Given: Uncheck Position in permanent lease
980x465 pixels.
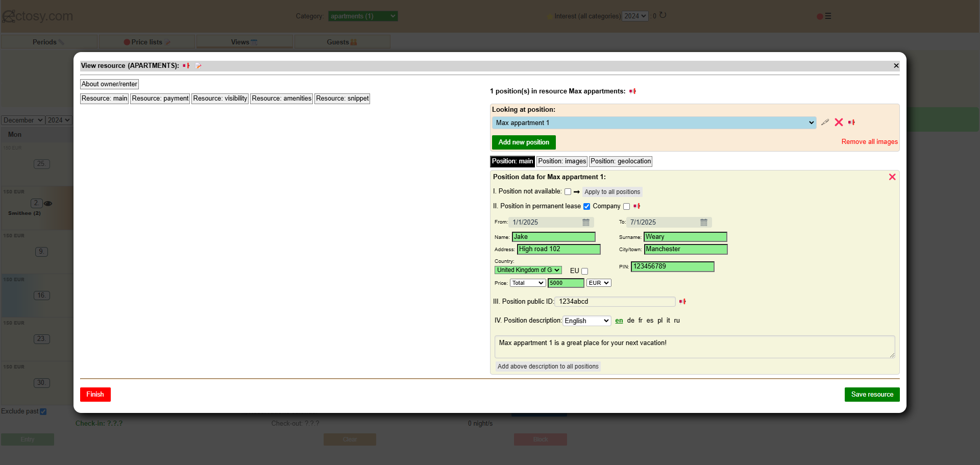Looking at the screenshot, I should click(x=587, y=207).
